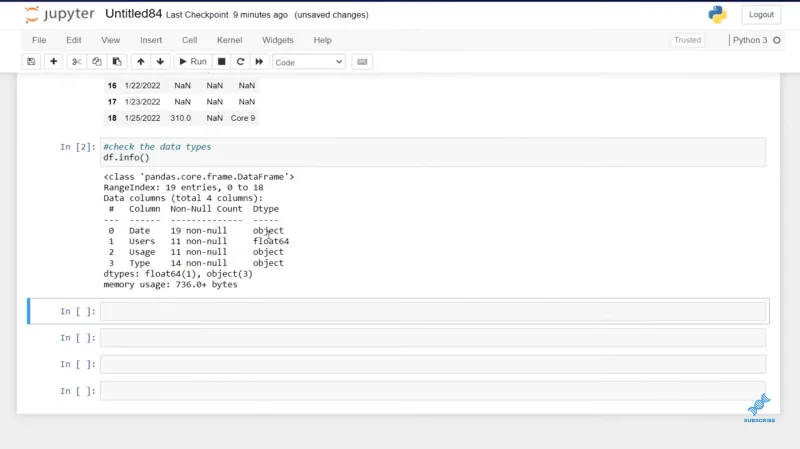Insert a cell below with plus icon

point(54,62)
